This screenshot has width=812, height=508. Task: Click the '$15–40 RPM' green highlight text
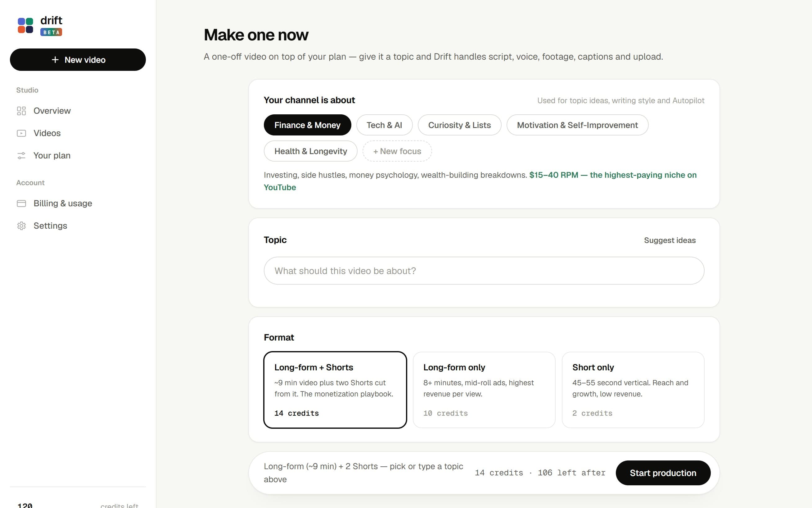tap(554, 175)
